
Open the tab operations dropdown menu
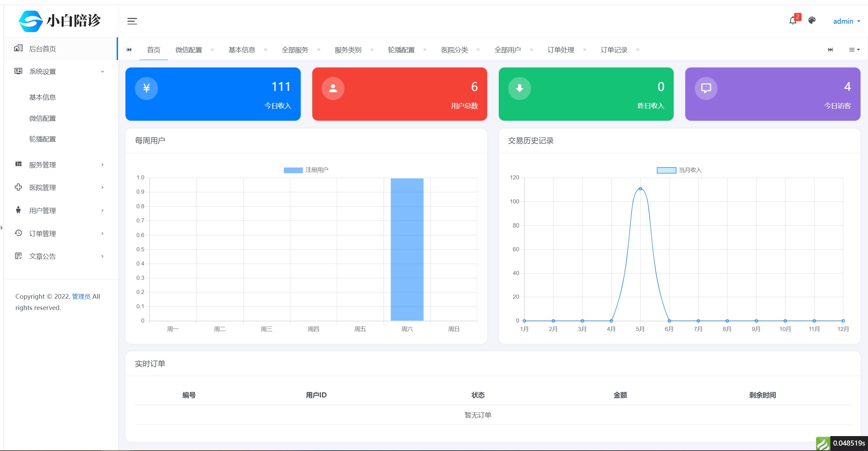[x=854, y=50]
